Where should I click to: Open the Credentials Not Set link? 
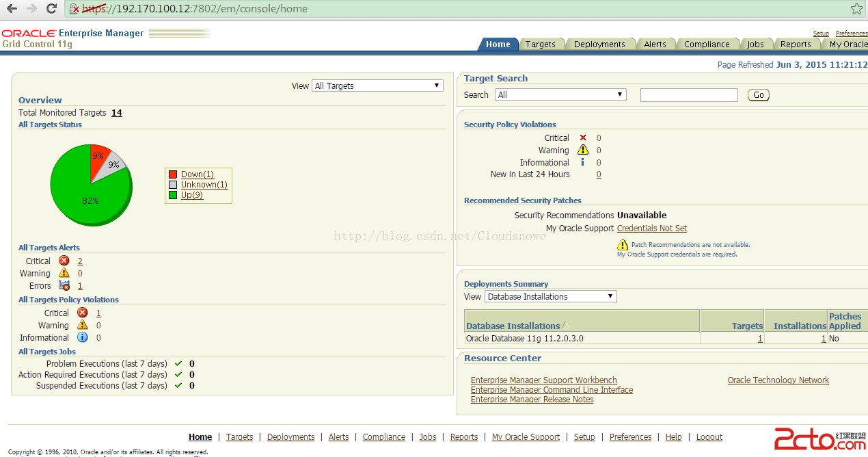pos(652,228)
